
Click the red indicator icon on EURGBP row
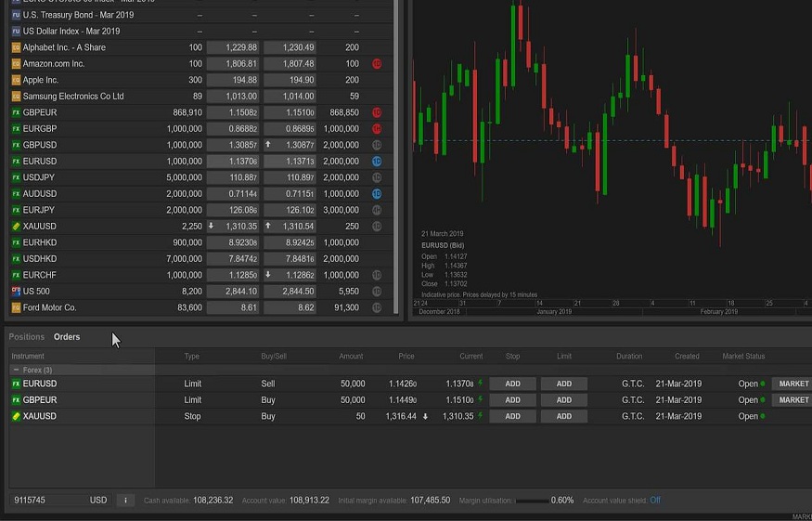(x=377, y=128)
